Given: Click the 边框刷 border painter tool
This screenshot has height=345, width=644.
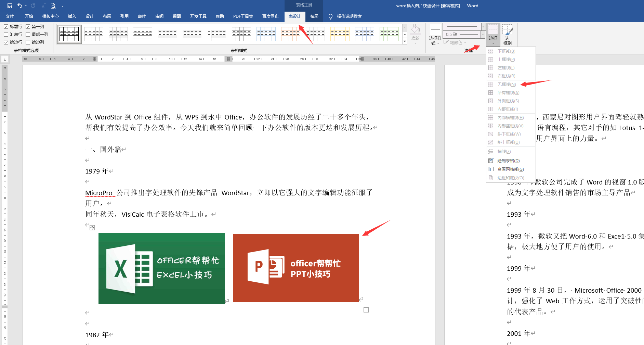Looking at the screenshot, I should [x=508, y=35].
